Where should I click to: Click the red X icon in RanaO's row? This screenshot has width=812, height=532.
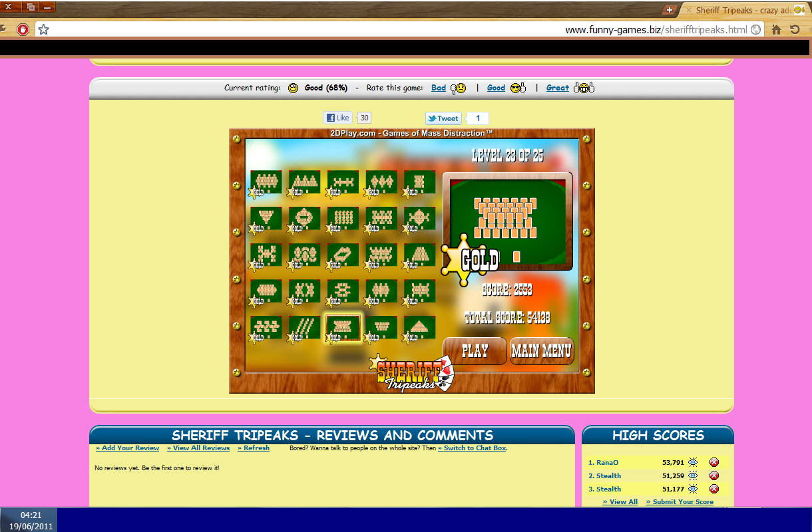[x=714, y=462]
